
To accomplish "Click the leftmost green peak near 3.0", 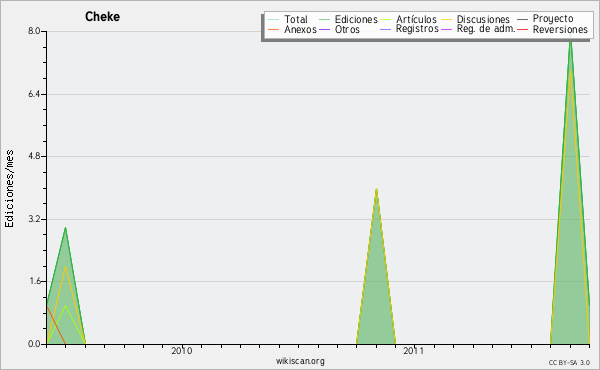I will pos(66,228).
